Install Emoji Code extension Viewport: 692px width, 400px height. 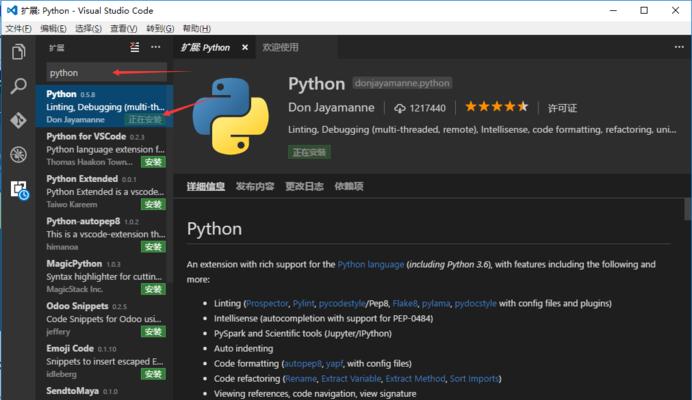pos(153,374)
